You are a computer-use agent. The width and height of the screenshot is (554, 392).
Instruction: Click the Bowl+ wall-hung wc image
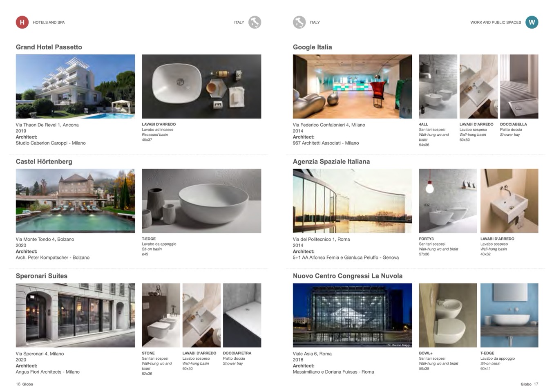(448, 315)
